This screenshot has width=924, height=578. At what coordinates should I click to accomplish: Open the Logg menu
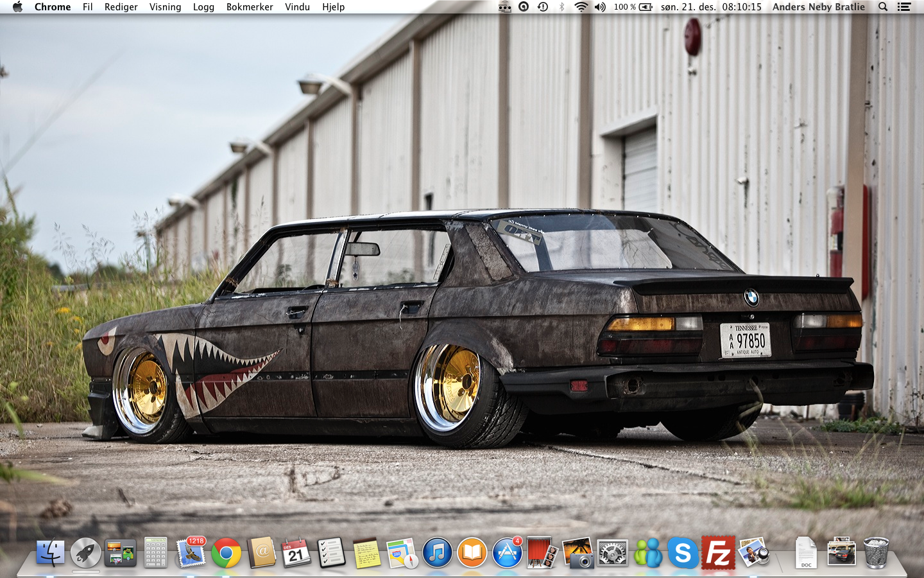click(204, 7)
